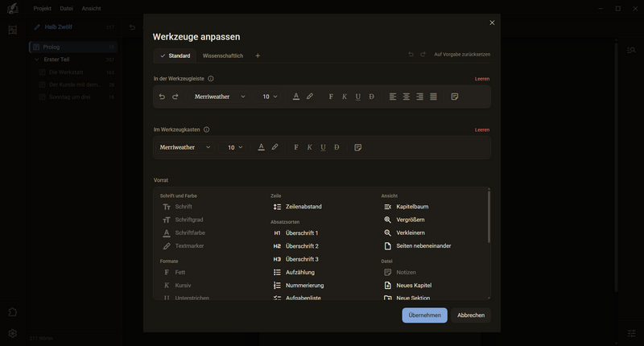This screenshot has width=644, height=346.
Task: Add new profile with plus tab
Action: click(x=258, y=56)
